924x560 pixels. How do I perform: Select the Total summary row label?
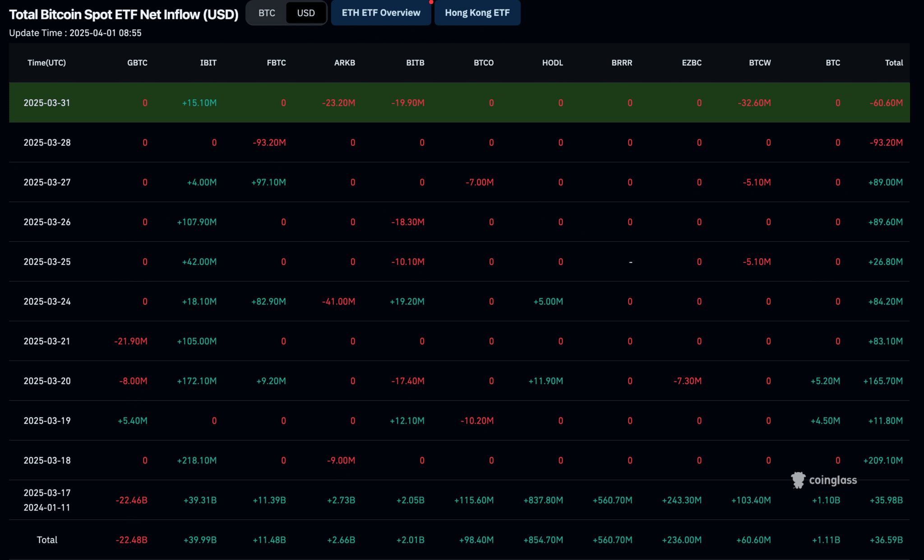(47, 540)
